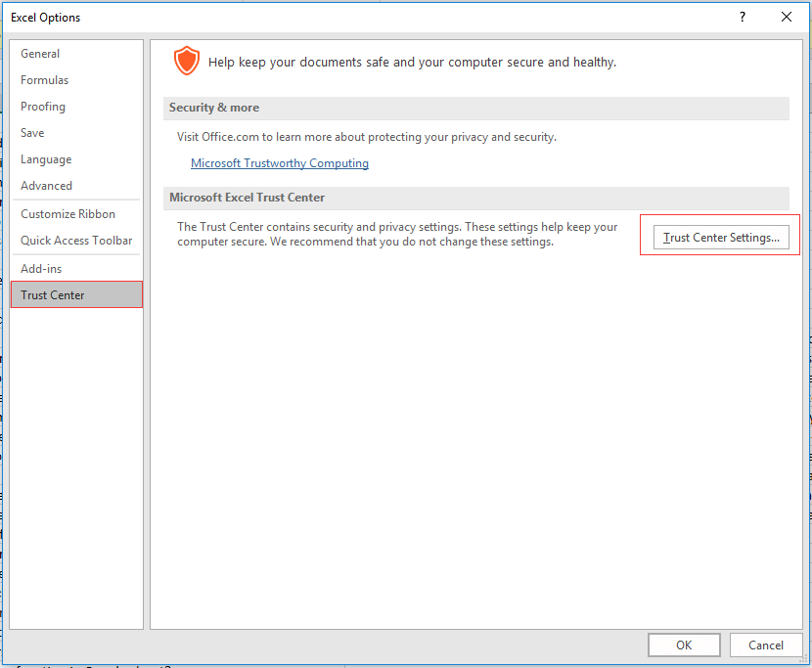Confirm the dialog with OK
The image size is (812, 668).
tap(684, 645)
